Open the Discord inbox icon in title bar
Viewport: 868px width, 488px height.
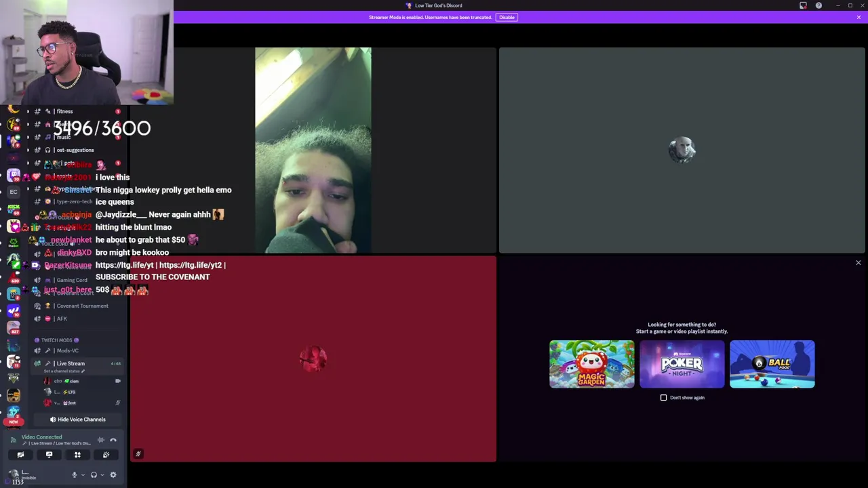[x=804, y=5]
